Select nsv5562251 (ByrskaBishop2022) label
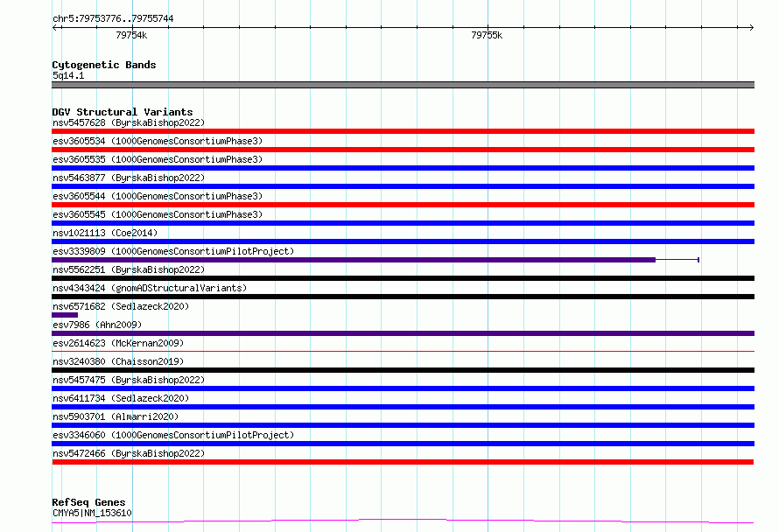Image resolution: width=779 pixels, height=532 pixels. 129,269
